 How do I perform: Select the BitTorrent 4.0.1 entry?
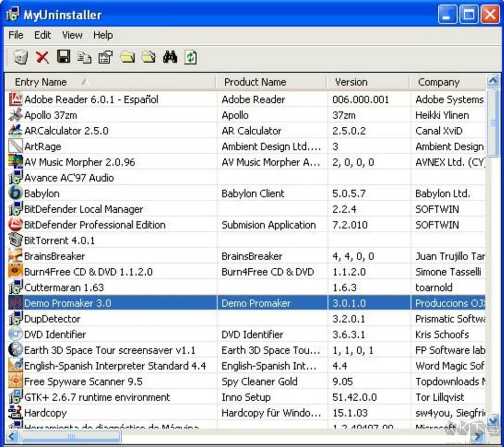coord(59,240)
